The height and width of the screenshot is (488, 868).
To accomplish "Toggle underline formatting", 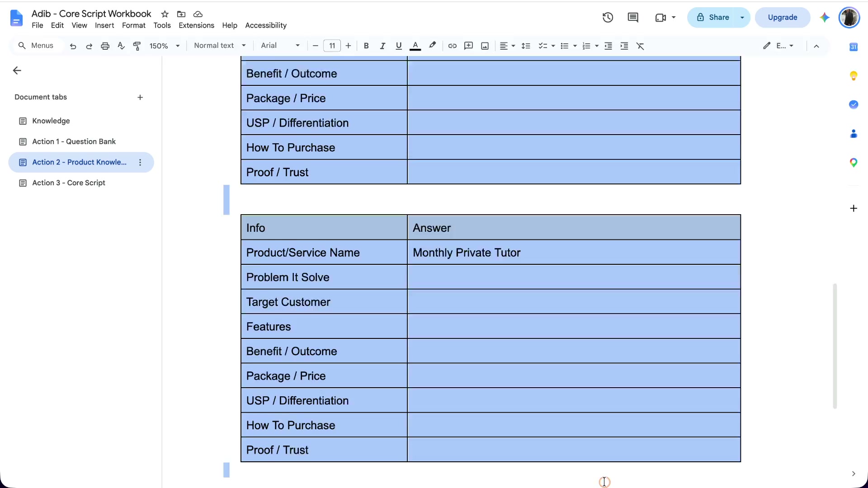I will pos(398,46).
